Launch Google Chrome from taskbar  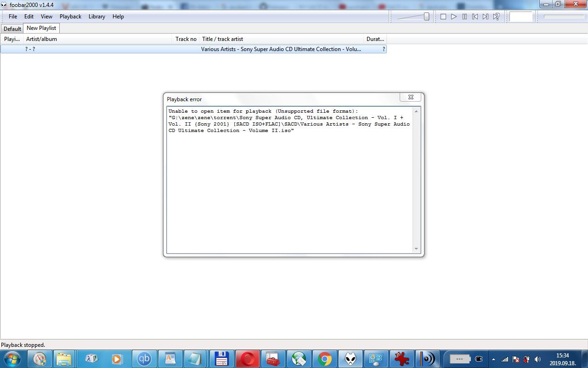pos(324,359)
